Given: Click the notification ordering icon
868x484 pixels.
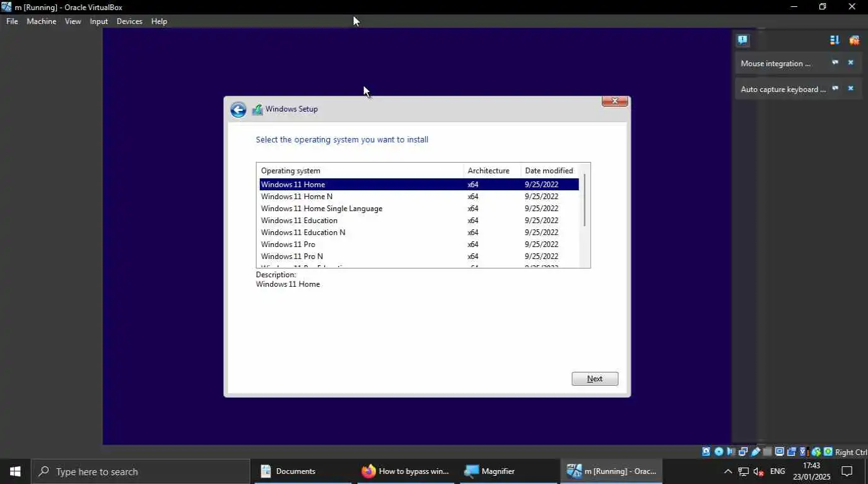Looking at the screenshot, I should pos(835,40).
